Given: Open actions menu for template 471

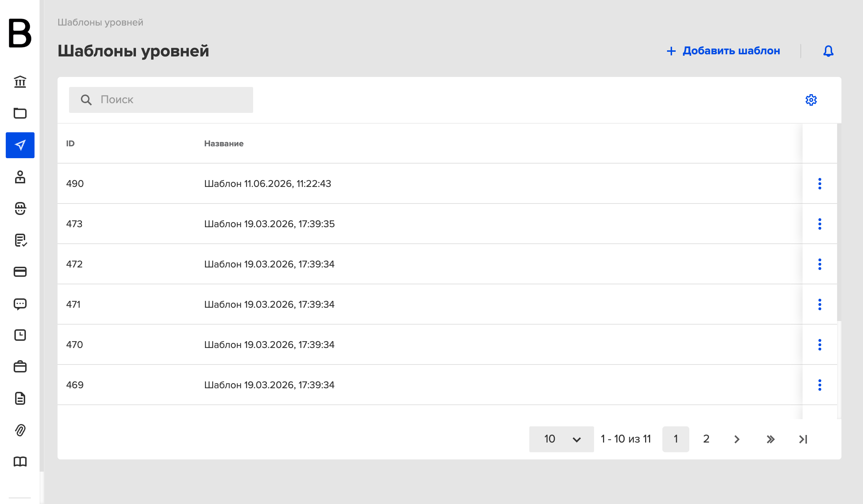Looking at the screenshot, I should click(820, 304).
